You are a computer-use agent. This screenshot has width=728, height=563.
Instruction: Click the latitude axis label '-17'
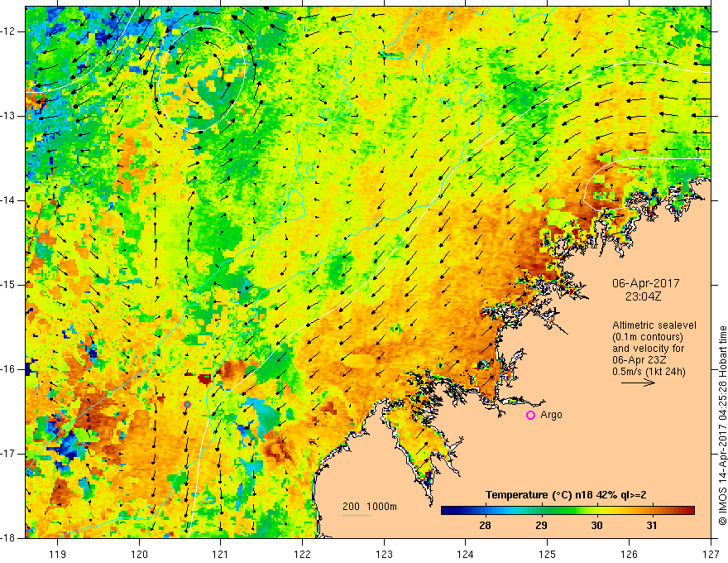pos(9,454)
